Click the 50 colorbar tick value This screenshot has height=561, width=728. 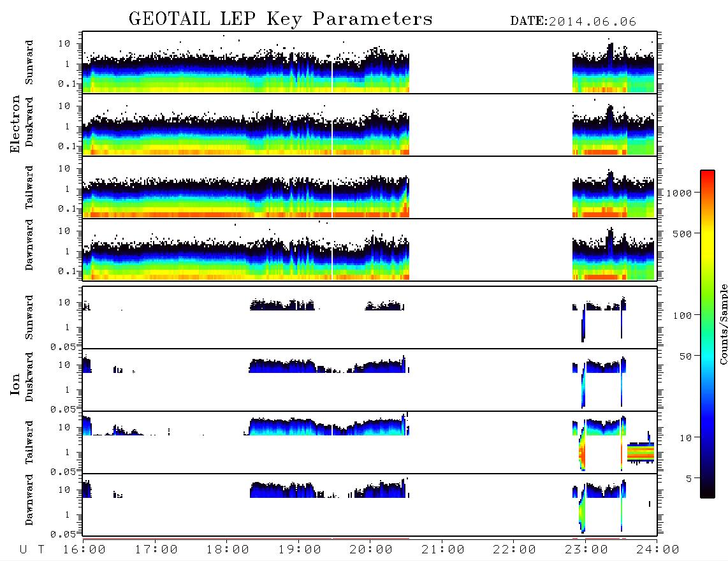coord(685,356)
